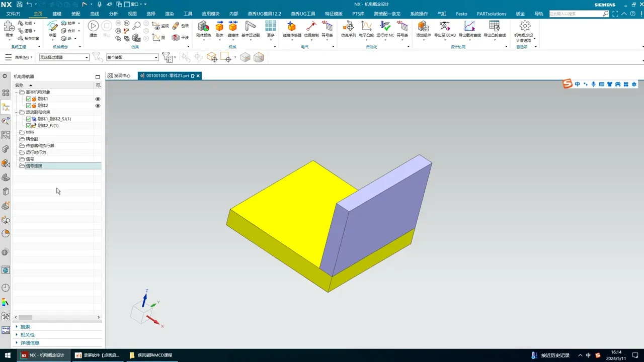This screenshot has height=362, width=644.
Task: Switch to the 装配 ribbon tab
Action: coord(75,14)
